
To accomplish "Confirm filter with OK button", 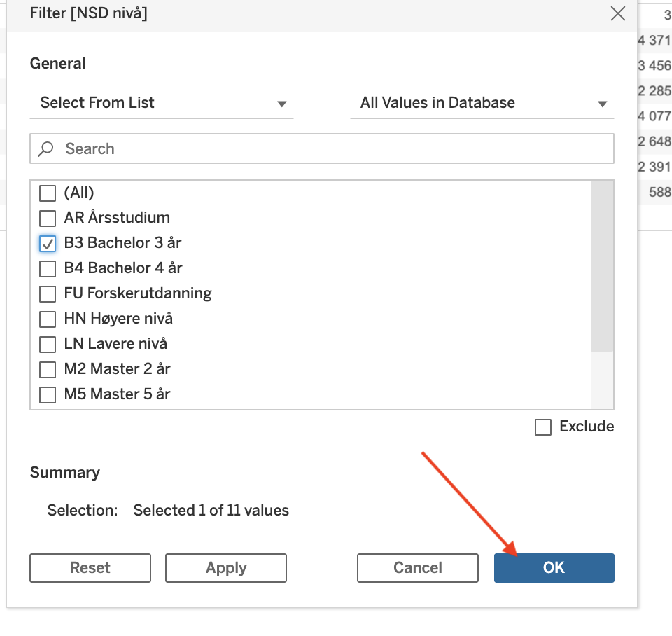I will pyautogui.click(x=554, y=568).
